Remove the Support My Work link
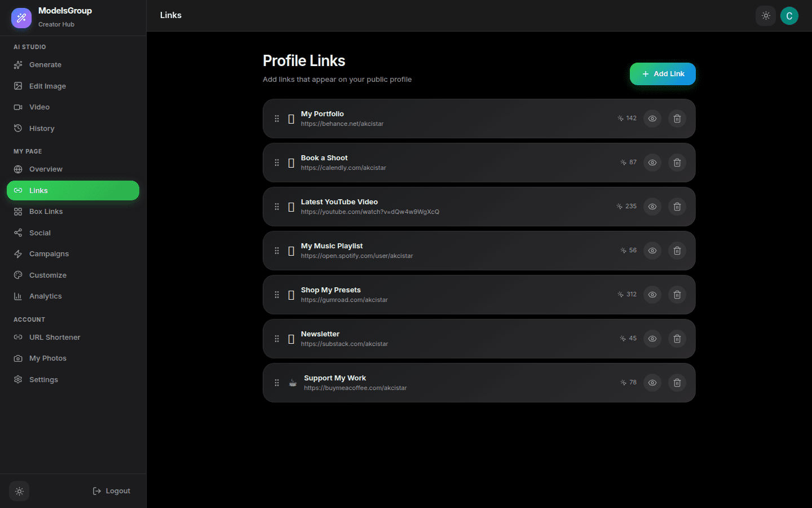Screen dimensions: 812x508 (677, 383)
